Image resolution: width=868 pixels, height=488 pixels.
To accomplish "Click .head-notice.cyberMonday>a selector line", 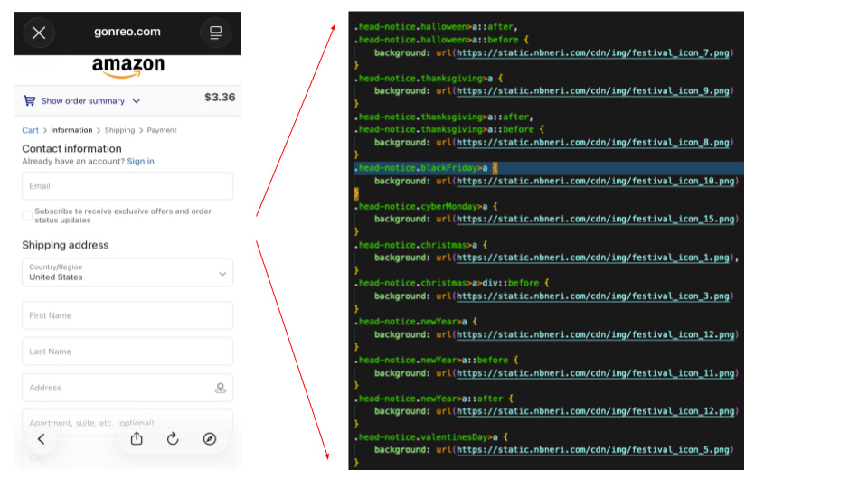I will point(426,206).
